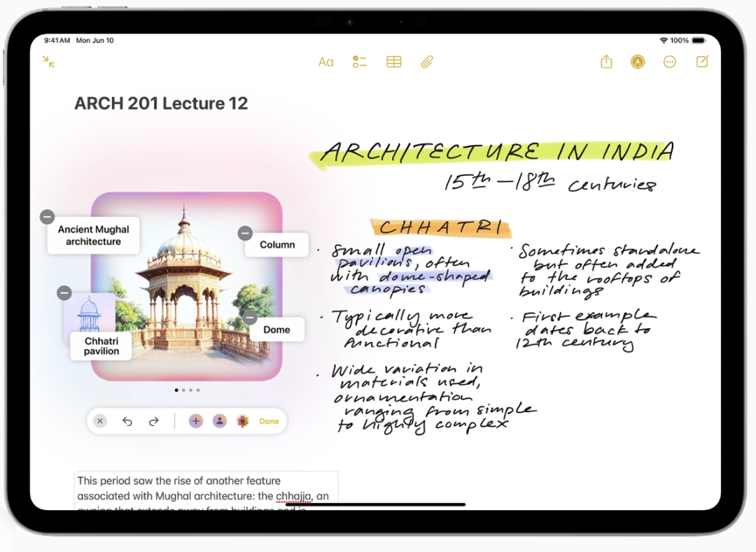Add a table with the table icon

[x=393, y=62]
